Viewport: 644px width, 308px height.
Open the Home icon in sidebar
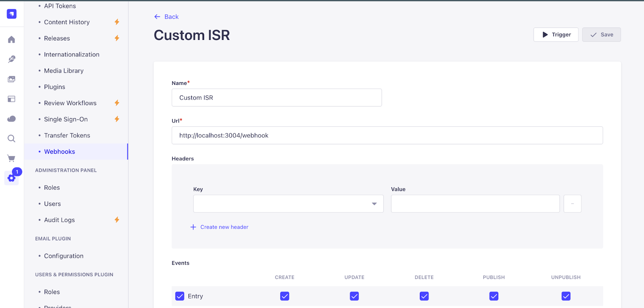click(12, 39)
